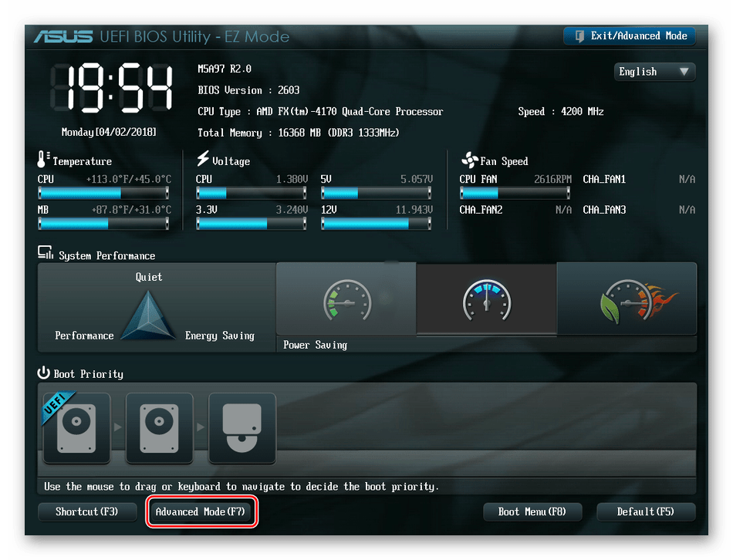The image size is (733, 560).
Task: Click the date Monday[04/02/2018]
Action: pyautogui.click(x=109, y=133)
